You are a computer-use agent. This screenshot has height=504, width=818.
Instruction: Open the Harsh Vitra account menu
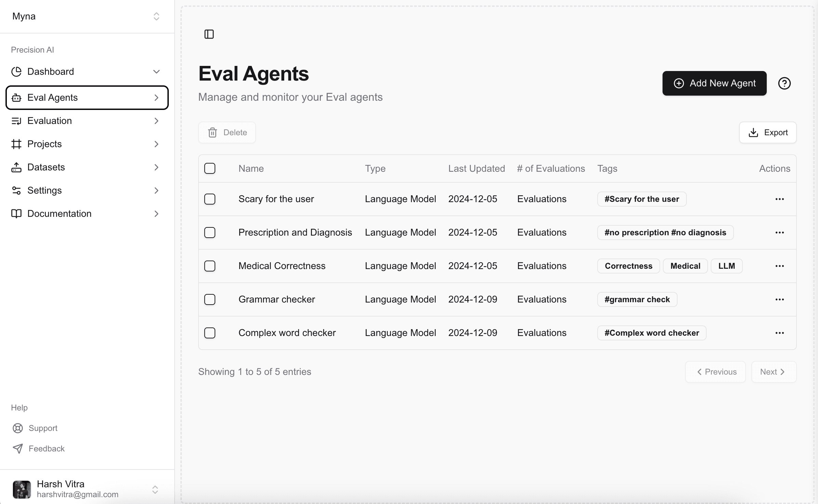tap(87, 489)
